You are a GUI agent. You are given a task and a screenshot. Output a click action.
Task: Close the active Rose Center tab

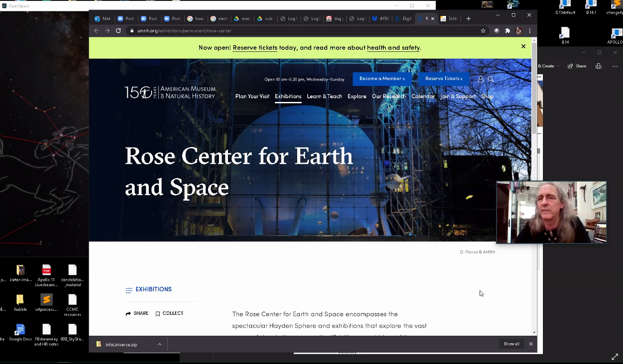coord(432,19)
